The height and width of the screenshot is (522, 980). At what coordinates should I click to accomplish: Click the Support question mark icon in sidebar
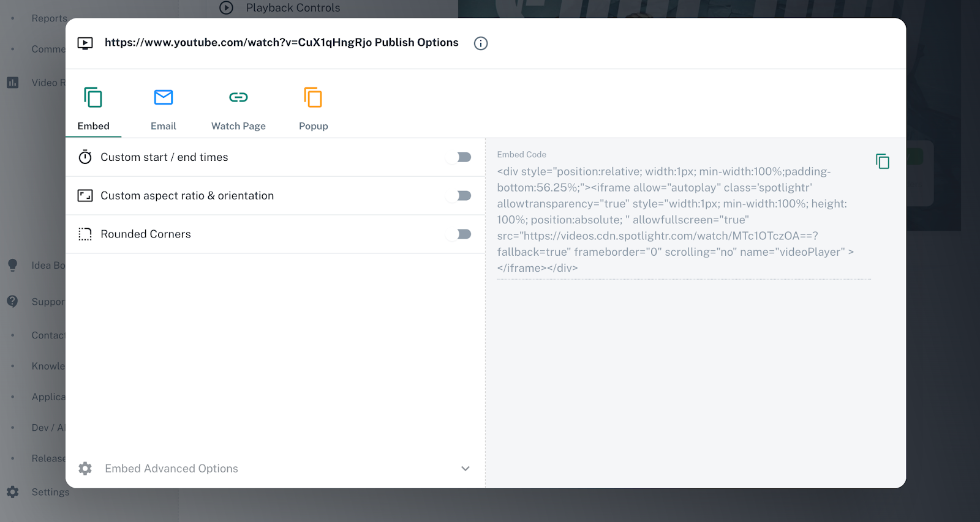[x=13, y=302]
